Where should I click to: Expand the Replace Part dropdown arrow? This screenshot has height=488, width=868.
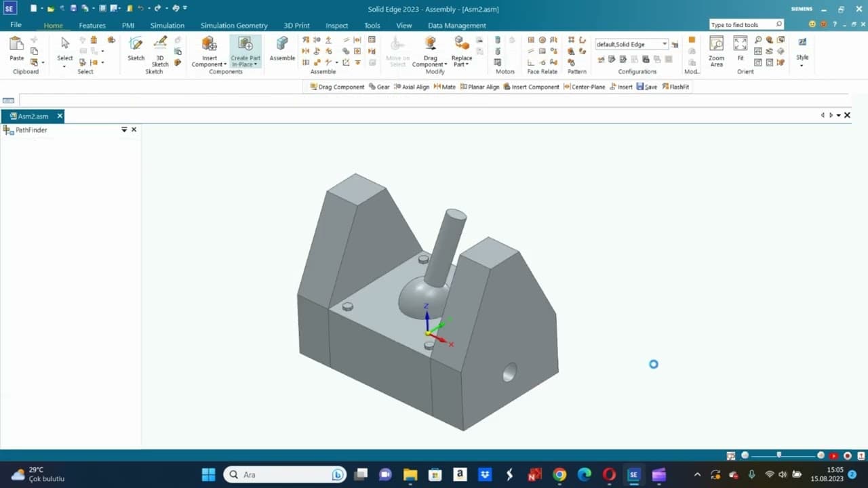pos(467,65)
